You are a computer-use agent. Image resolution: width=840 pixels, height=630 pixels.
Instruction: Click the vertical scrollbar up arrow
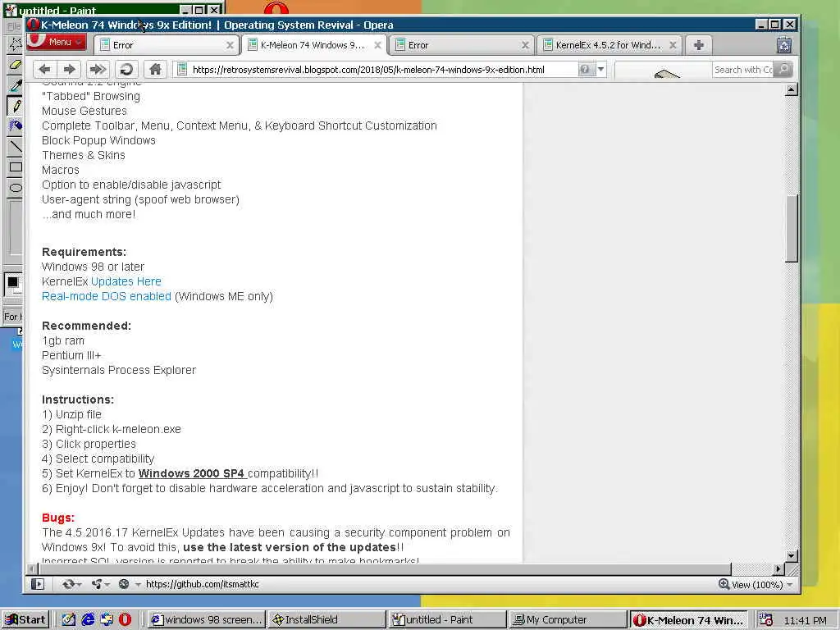pos(792,89)
